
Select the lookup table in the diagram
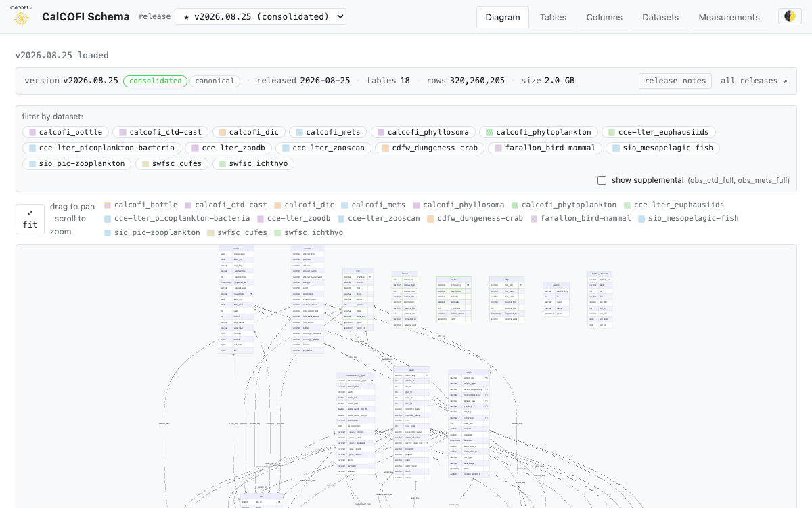[x=405, y=300]
